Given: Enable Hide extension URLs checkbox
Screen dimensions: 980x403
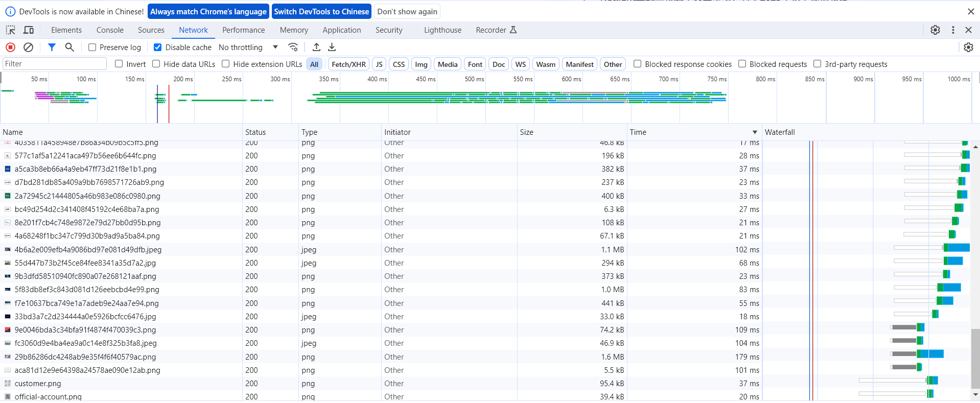Looking at the screenshot, I should (226, 64).
